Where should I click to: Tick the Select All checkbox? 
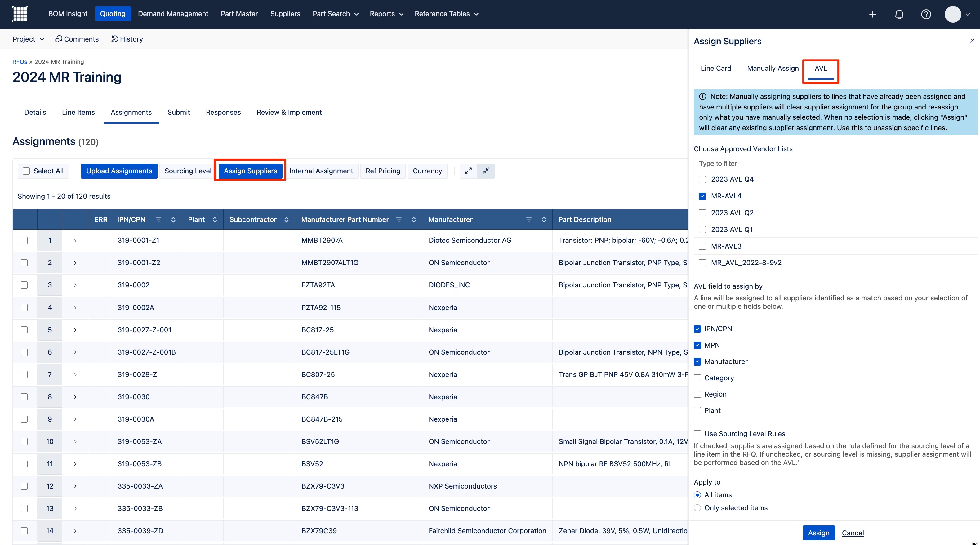pyautogui.click(x=26, y=171)
